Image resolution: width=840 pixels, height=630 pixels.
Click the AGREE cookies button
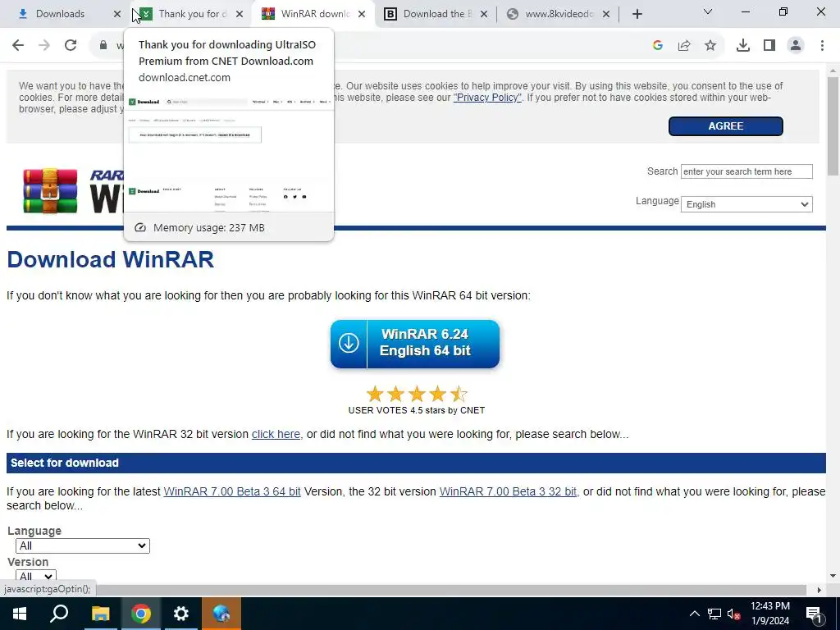(725, 126)
